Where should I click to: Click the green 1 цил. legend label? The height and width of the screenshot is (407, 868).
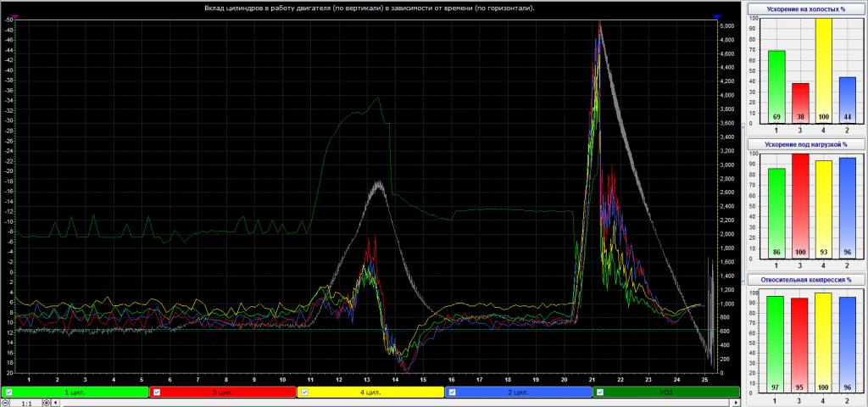[75, 392]
